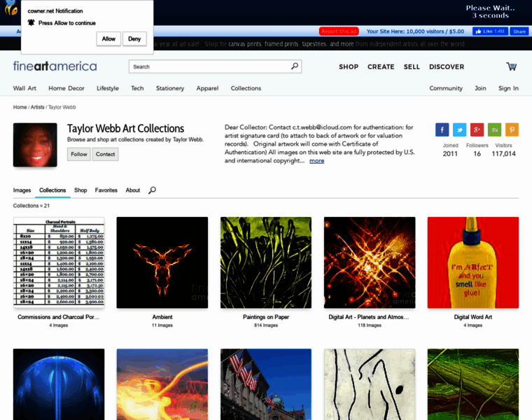
Task: Click the 'Ambient' collection title text
Action: [x=162, y=317]
